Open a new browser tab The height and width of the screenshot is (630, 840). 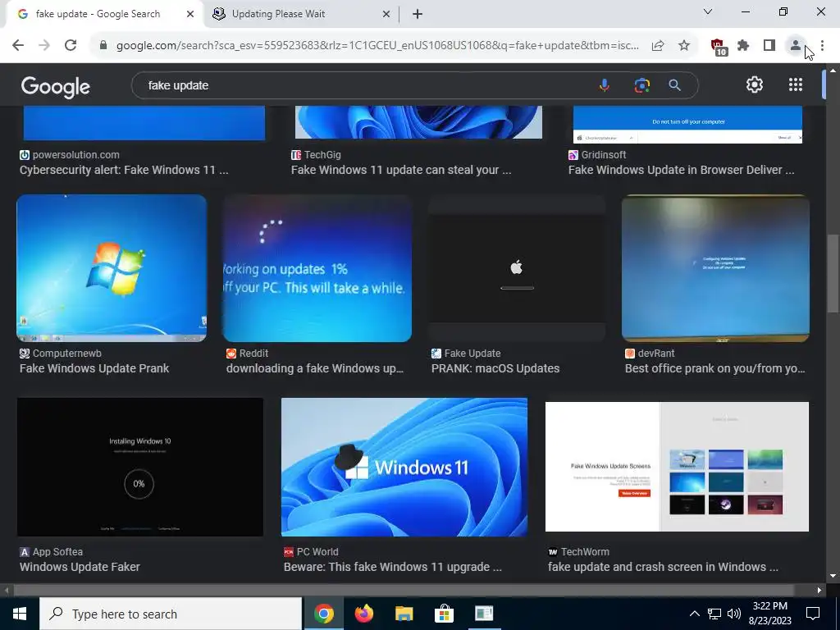point(418,15)
